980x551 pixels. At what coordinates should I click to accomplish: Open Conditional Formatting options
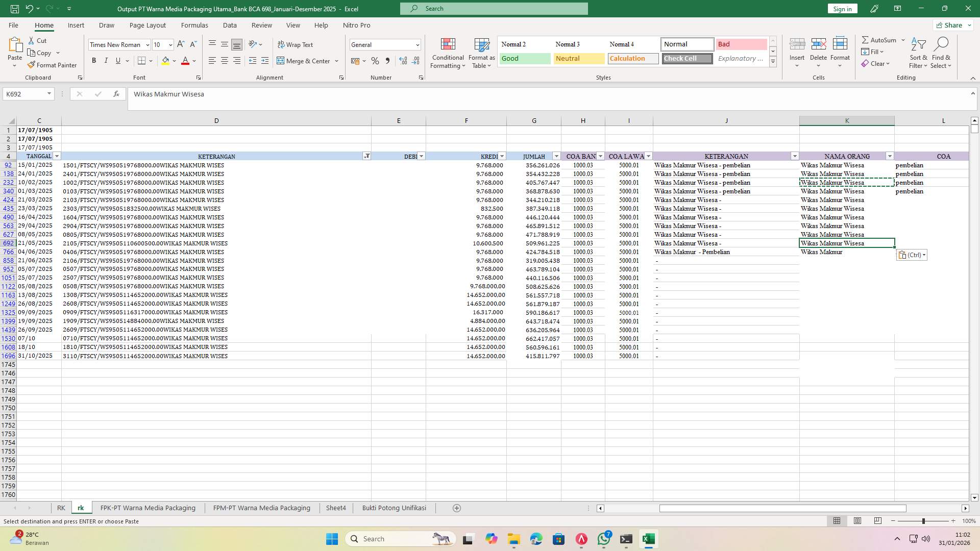coord(448,53)
